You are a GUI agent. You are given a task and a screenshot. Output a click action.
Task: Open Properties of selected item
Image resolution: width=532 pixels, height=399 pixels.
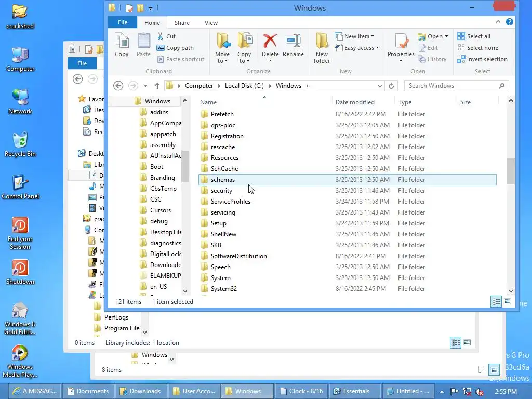coord(401,47)
